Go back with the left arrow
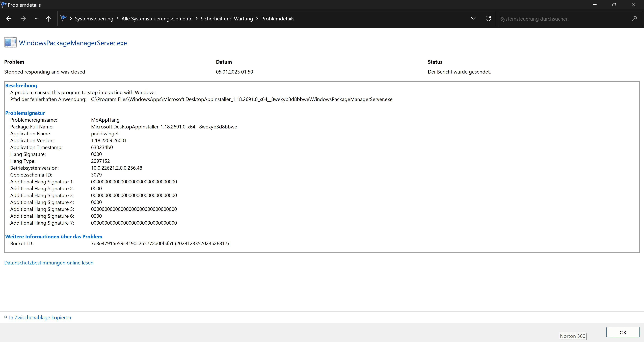 coord(9,19)
